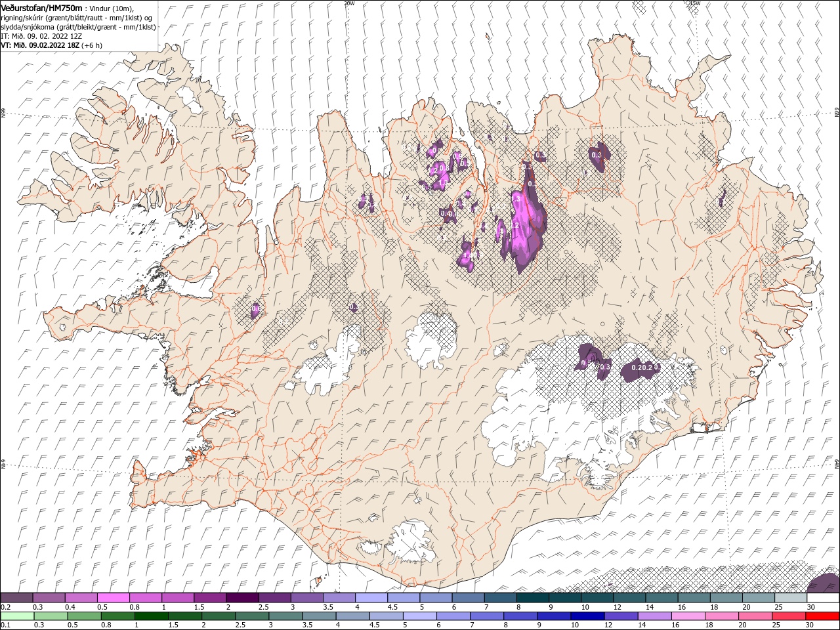
Task: Pick the bright pink 0.5 swatch in snow legend
Action: point(113,598)
